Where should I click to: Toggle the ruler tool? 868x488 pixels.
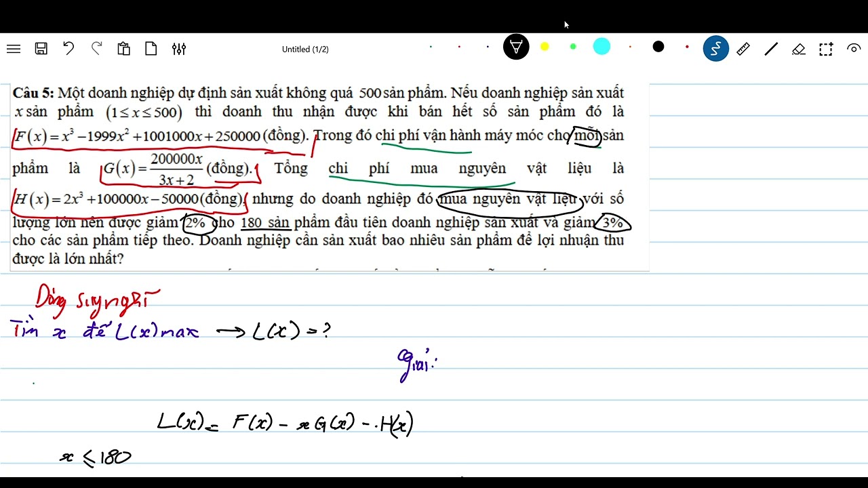tap(743, 49)
